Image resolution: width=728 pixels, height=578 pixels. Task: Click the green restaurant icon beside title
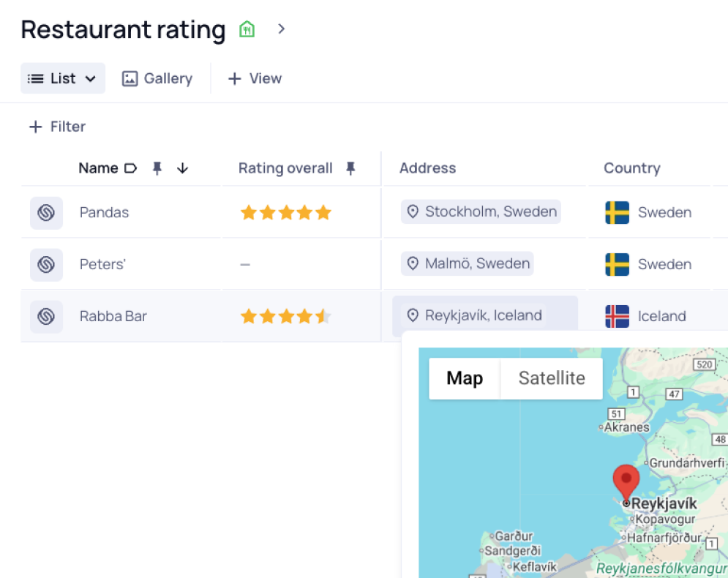pyautogui.click(x=247, y=30)
